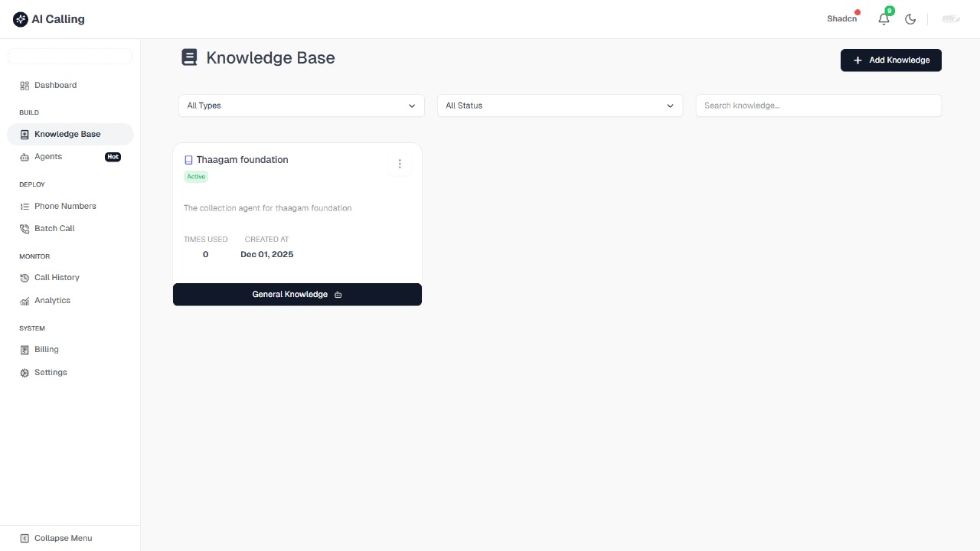Click the notifications bell showing 9 alerts
980x551 pixels.
(884, 18)
